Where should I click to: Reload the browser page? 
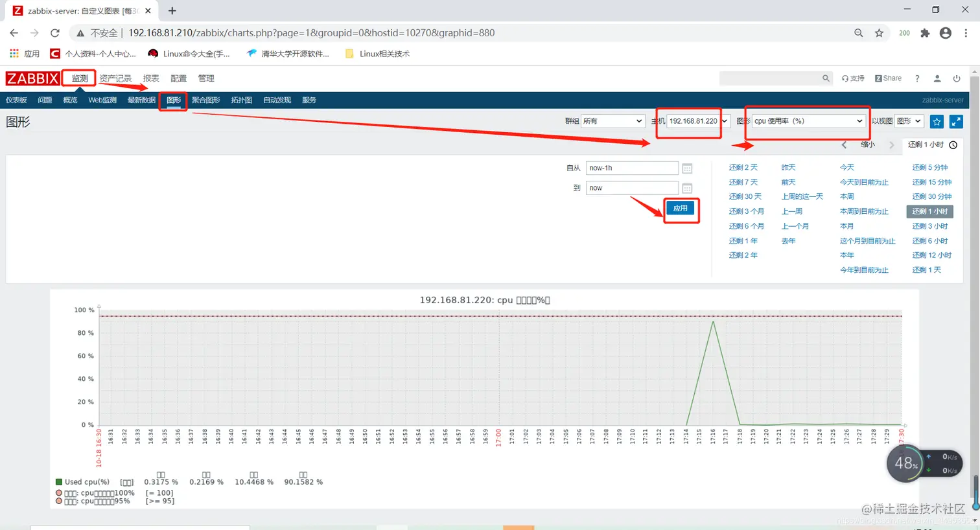click(x=55, y=33)
